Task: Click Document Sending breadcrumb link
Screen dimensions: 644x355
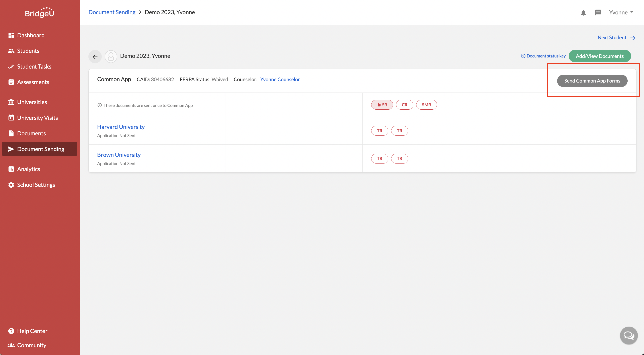Action: point(112,12)
